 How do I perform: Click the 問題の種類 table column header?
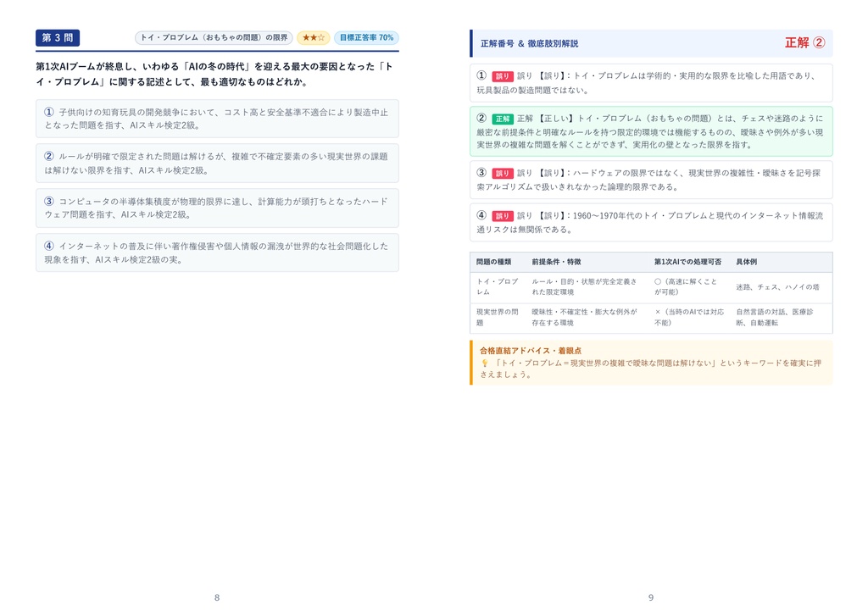pos(494,262)
